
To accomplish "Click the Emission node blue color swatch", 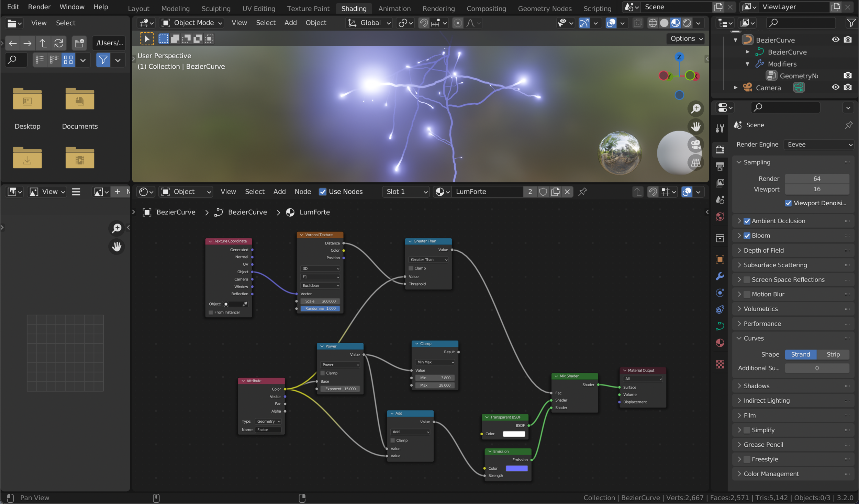I will coord(516,468).
